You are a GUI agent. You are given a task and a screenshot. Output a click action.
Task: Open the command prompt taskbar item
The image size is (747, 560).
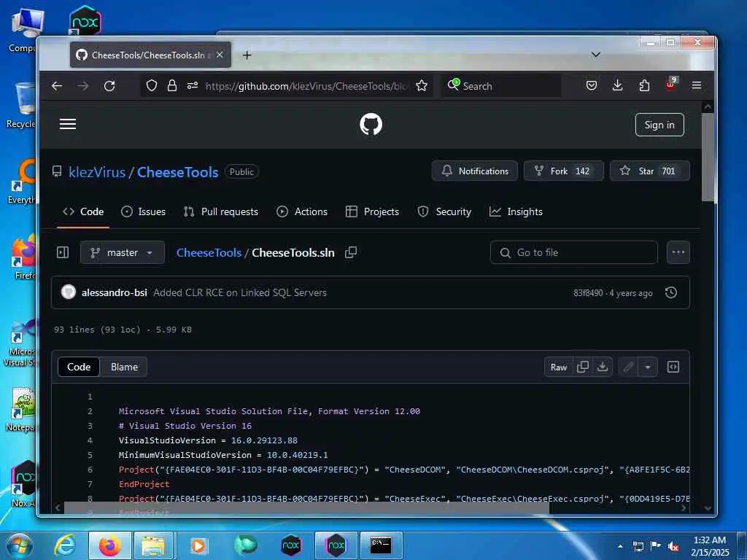381,545
